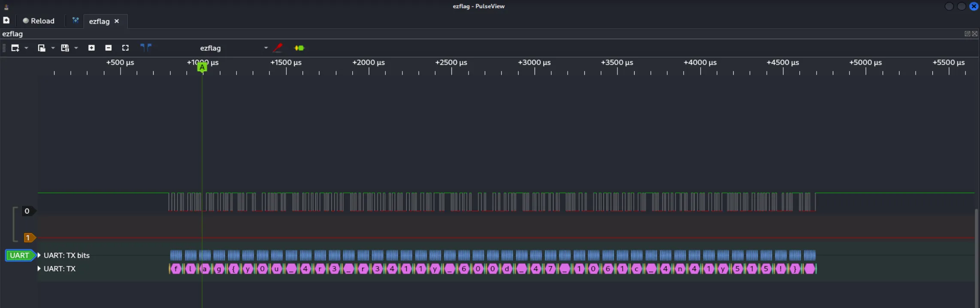The width and height of the screenshot is (980, 308).
Task: Click decoded annotation 'a'
Action: pos(205,269)
